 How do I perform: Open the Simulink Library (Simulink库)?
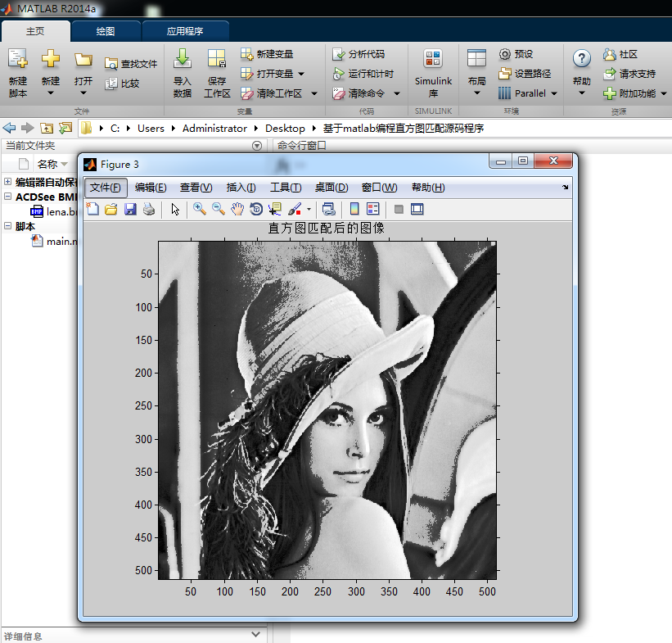pyautogui.click(x=433, y=73)
